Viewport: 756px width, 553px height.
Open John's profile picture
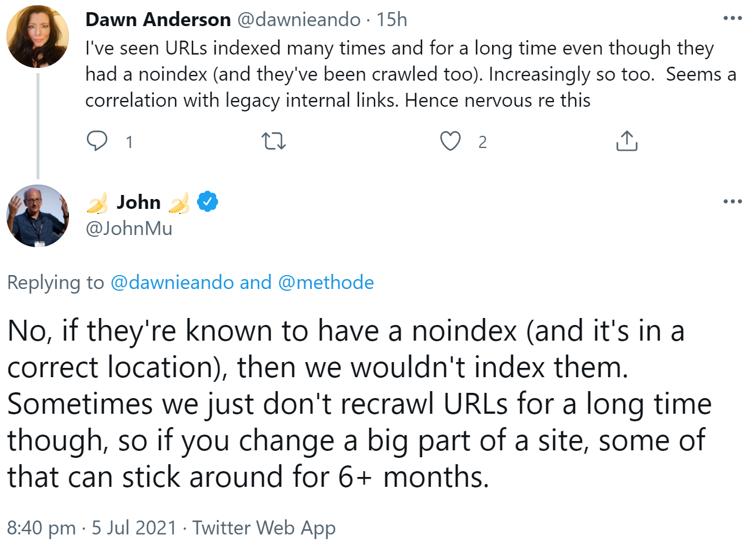(38, 216)
